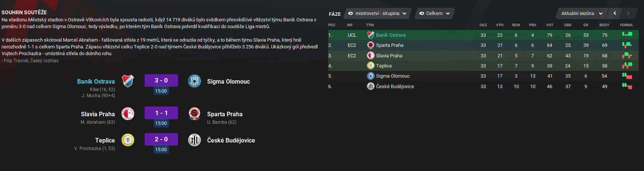644x171 pixels.
Task: Expand the Aktuální sezóna season dropdown
Action: pos(581,13)
